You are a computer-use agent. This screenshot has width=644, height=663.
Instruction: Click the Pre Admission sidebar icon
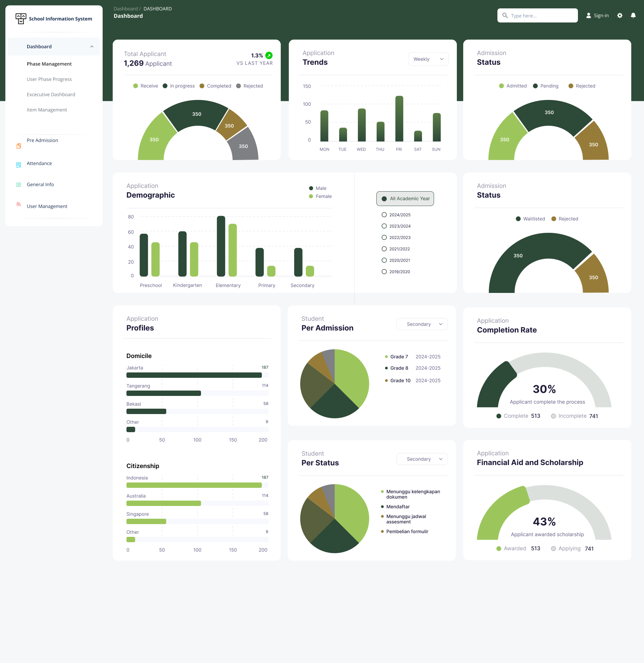[19, 146]
